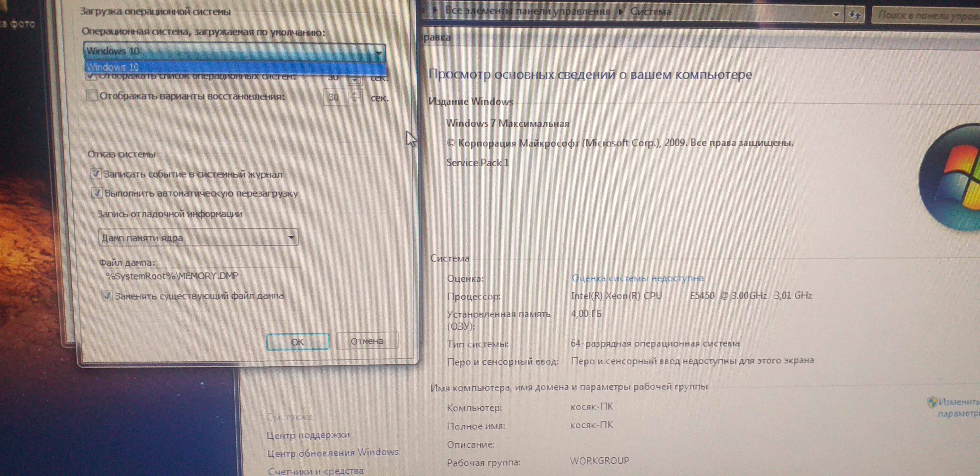Screen dimensions: 980x476
Task: Toggle the automatic restart checkbox
Action: 97,193
